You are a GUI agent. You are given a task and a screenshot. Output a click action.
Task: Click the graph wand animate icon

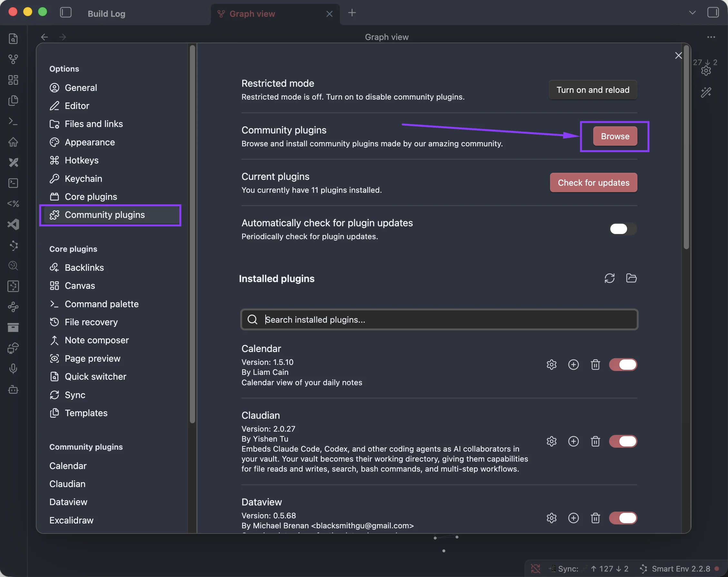click(706, 92)
